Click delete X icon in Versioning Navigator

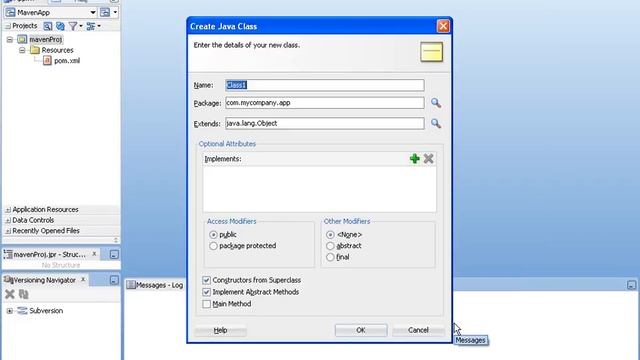tap(10, 294)
